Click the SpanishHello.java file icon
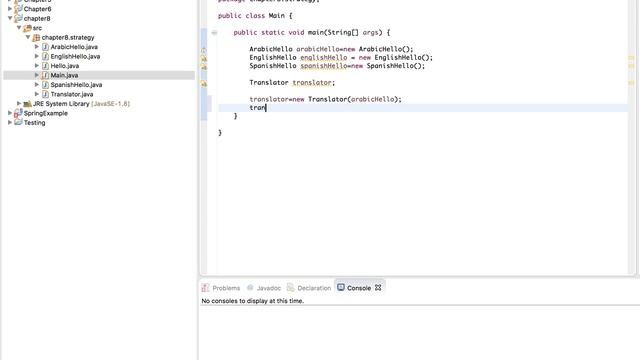 (45, 84)
